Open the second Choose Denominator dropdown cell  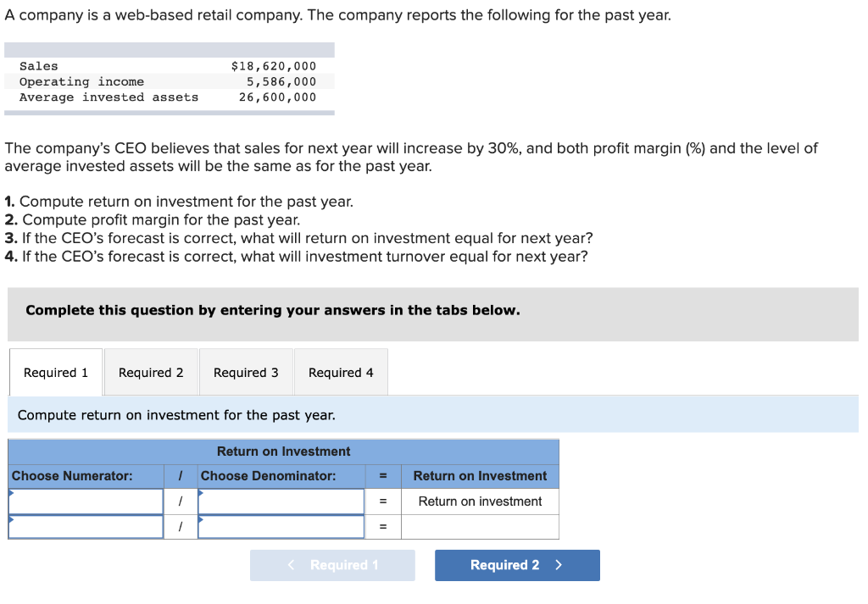click(x=281, y=526)
